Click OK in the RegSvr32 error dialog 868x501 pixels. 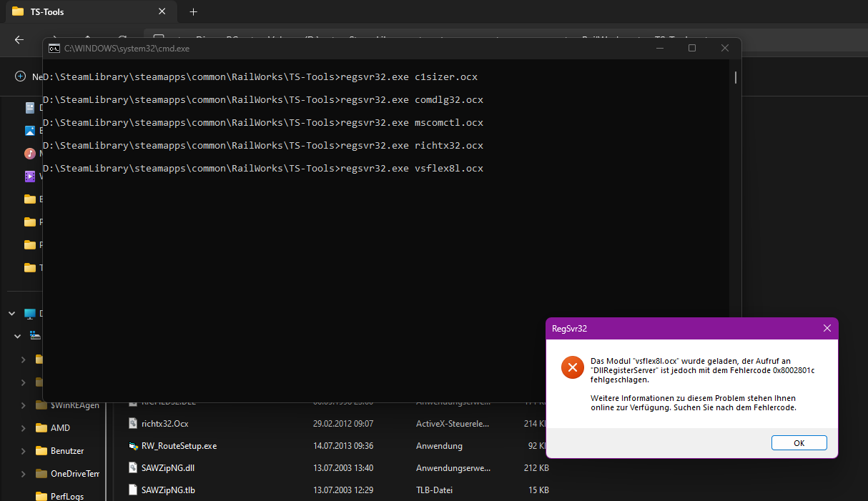[x=799, y=443]
